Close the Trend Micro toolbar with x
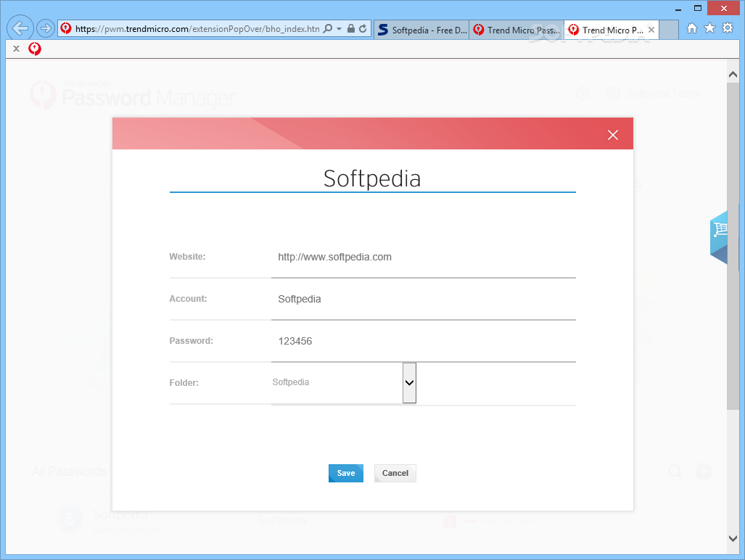This screenshot has width=745, height=560. pos(16,49)
